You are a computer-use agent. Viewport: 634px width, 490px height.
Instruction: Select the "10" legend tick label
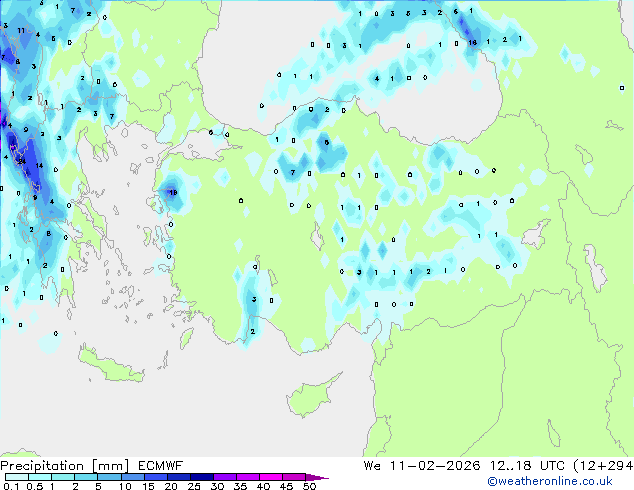pos(125,486)
